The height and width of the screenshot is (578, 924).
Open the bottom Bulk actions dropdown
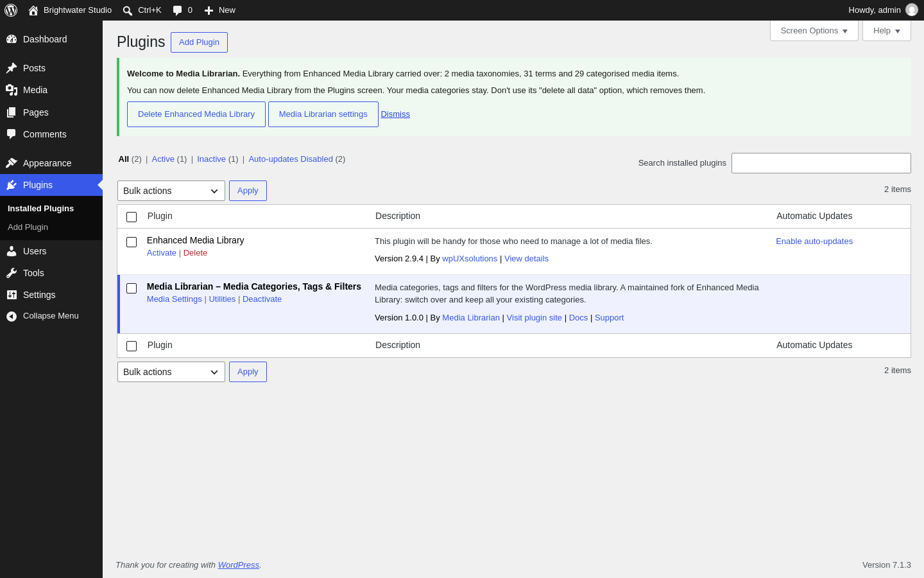point(171,372)
